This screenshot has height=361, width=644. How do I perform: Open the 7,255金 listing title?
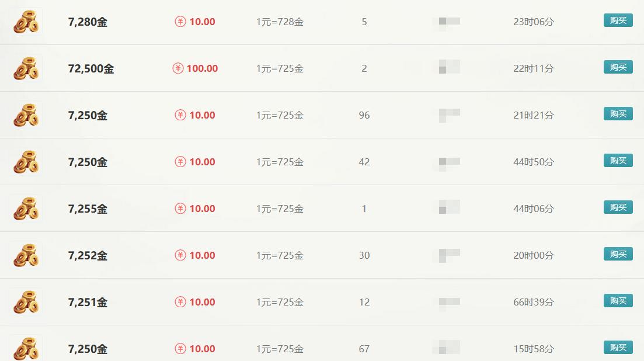88,209
